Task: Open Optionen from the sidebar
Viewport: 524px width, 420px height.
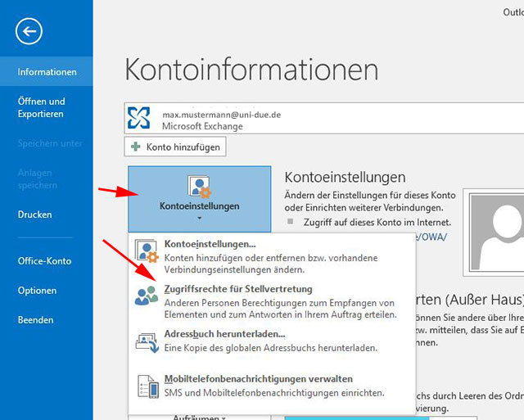Action: 38,291
